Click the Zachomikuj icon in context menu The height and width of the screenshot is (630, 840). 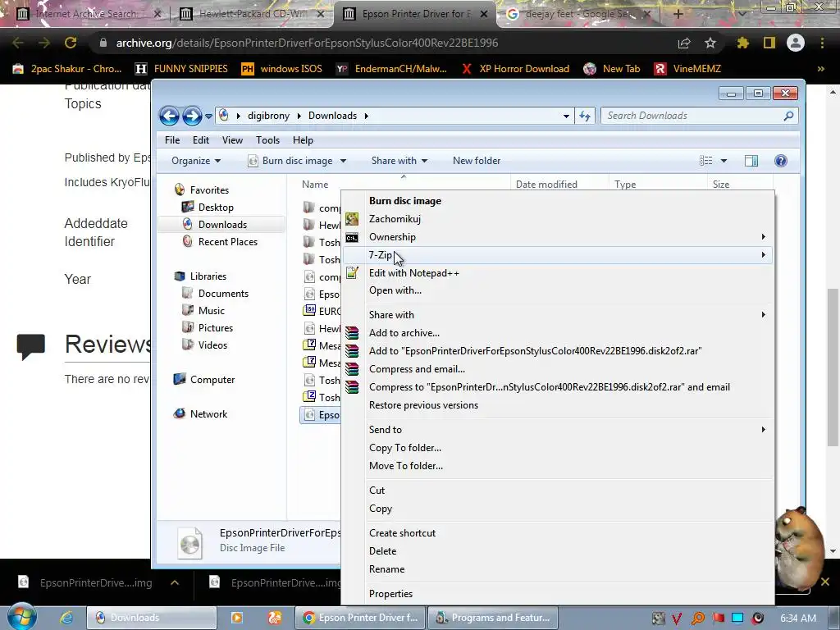click(352, 218)
